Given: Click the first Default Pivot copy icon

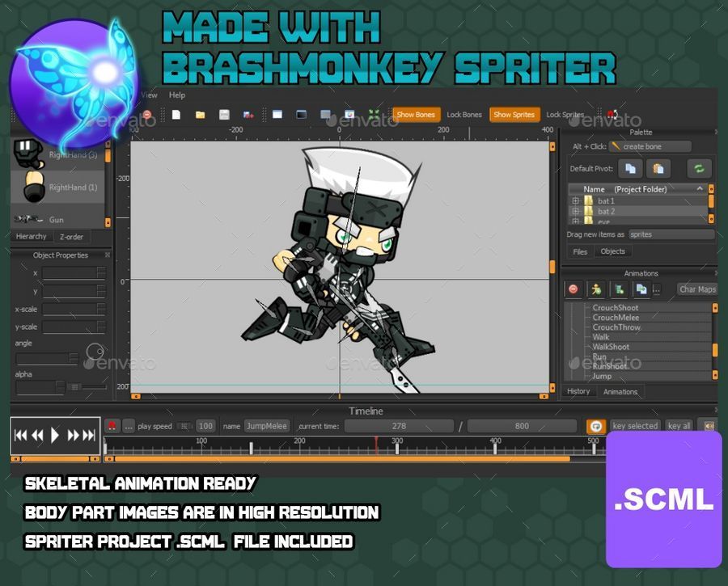Looking at the screenshot, I should (630, 168).
